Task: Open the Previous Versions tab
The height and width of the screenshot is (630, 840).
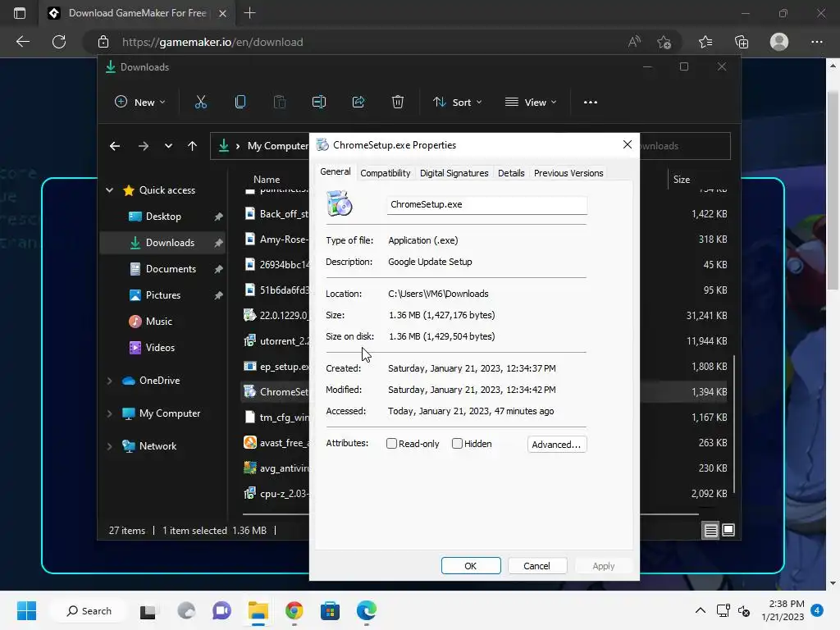Action: (568, 173)
